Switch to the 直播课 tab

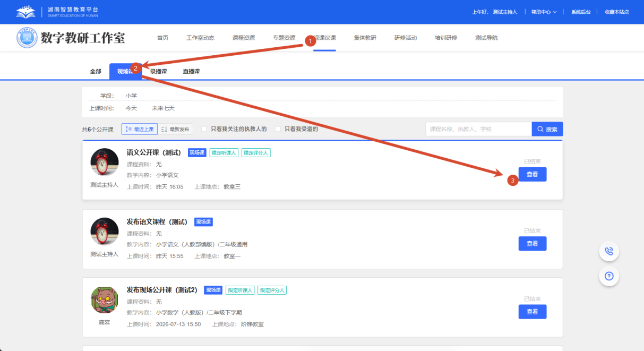point(191,71)
